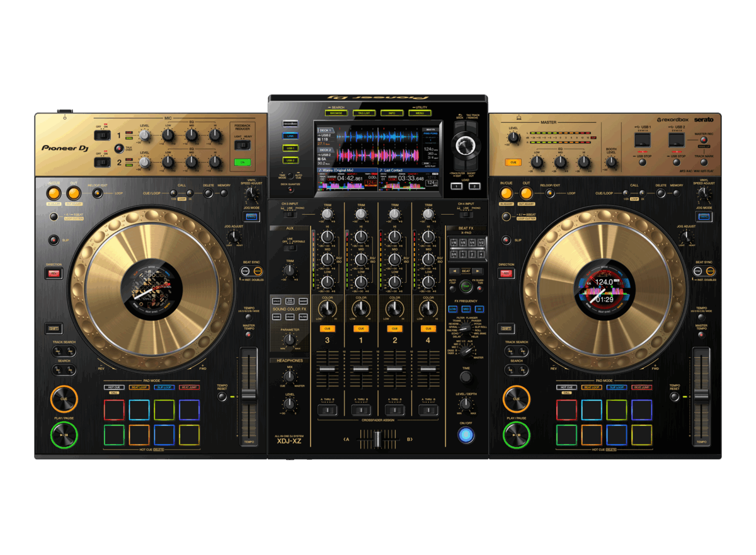Hit PLAY/PAUSE on the right deck
The width and height of the screenshot is (756, 555).
516,435
